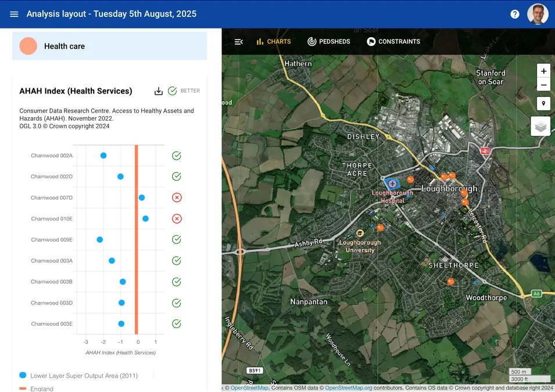Click the Nanpantan map label
The width and height of the screenshot is (555, 392).
(309, 302)
